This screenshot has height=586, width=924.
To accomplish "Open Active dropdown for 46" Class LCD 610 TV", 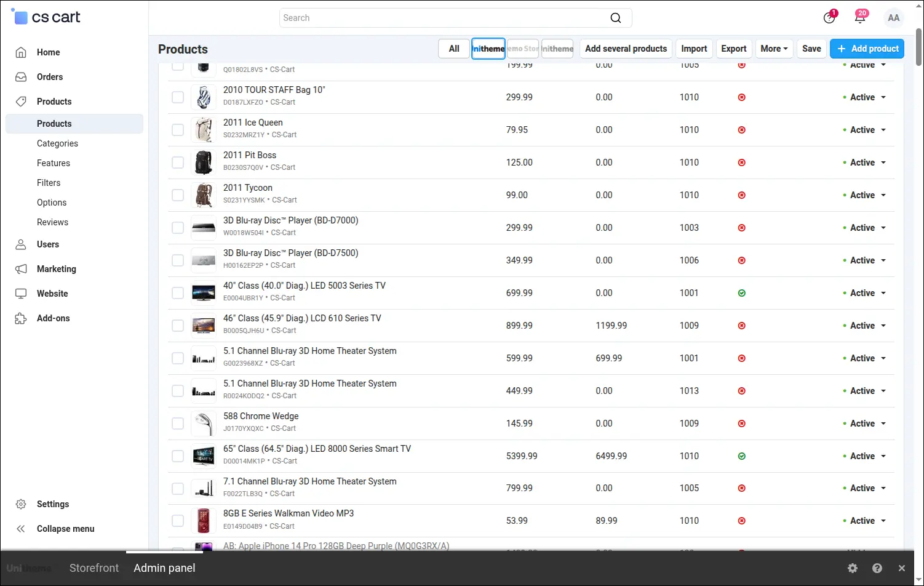I will click(864, 326).
